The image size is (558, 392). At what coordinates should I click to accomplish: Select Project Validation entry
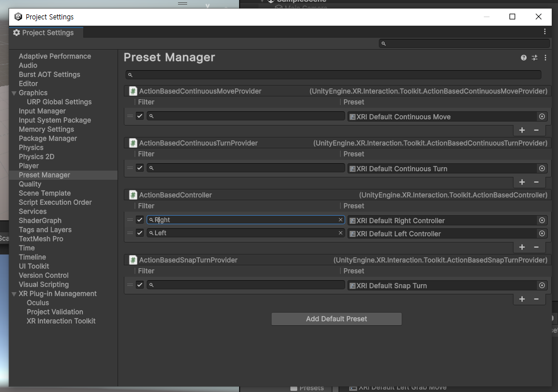pyautogui.click(x=55, y=312)
